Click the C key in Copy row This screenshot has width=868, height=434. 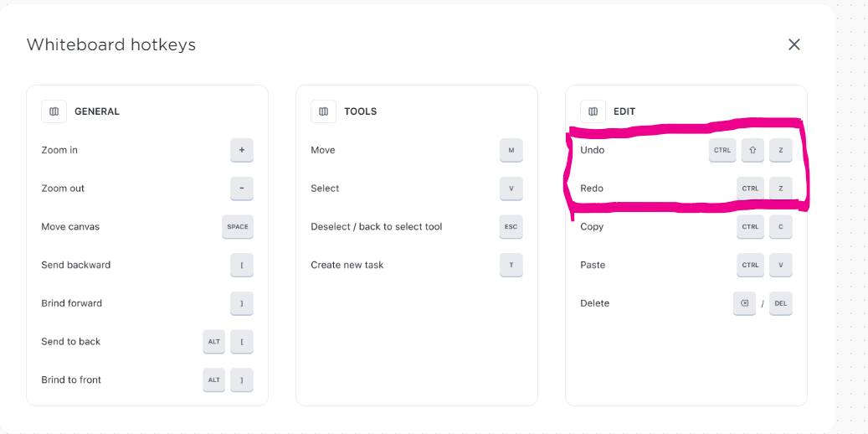(x=781, y=227)
